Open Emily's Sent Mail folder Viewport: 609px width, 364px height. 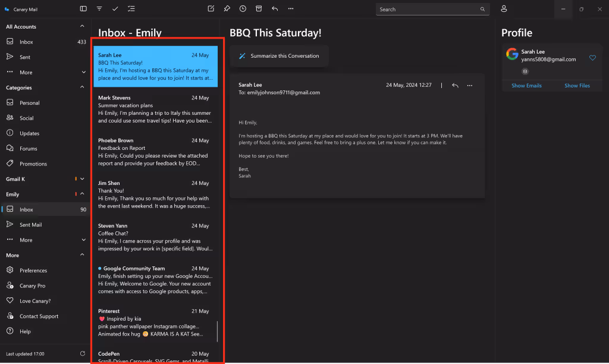45,225
